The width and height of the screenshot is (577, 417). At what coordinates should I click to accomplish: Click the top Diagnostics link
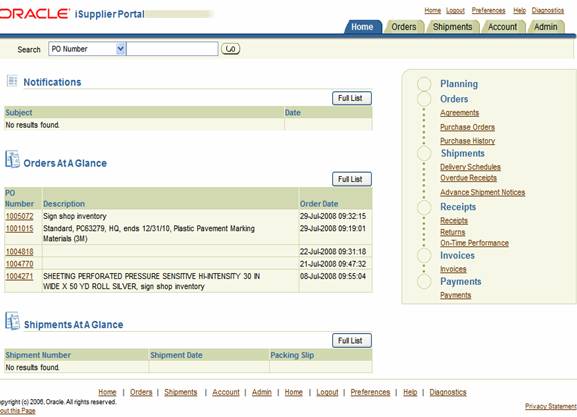(x=548, y=11)
